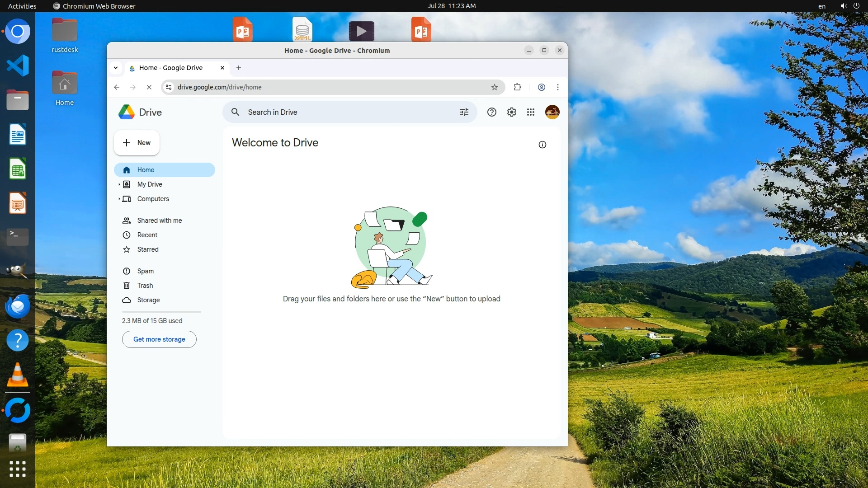The height and width of the screenshot is (488, 868).
Task: Open the Trash section
Action: pyautogui.click(x=145, y=286)
